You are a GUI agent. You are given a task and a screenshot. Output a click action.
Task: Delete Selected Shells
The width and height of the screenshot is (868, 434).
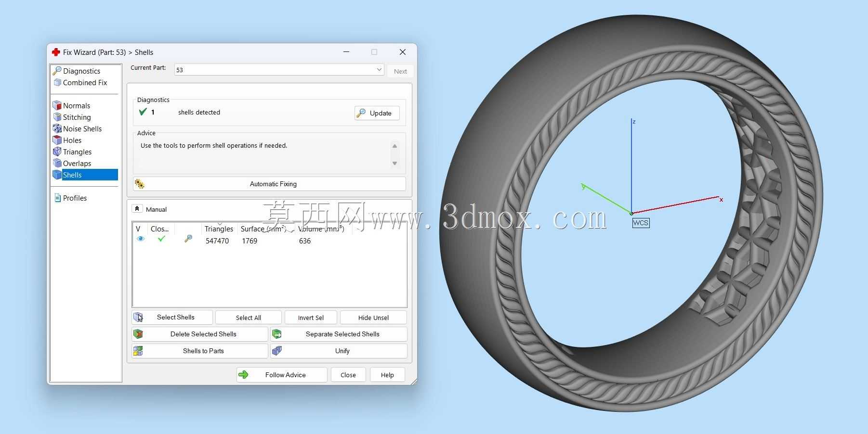click(199, 334)
